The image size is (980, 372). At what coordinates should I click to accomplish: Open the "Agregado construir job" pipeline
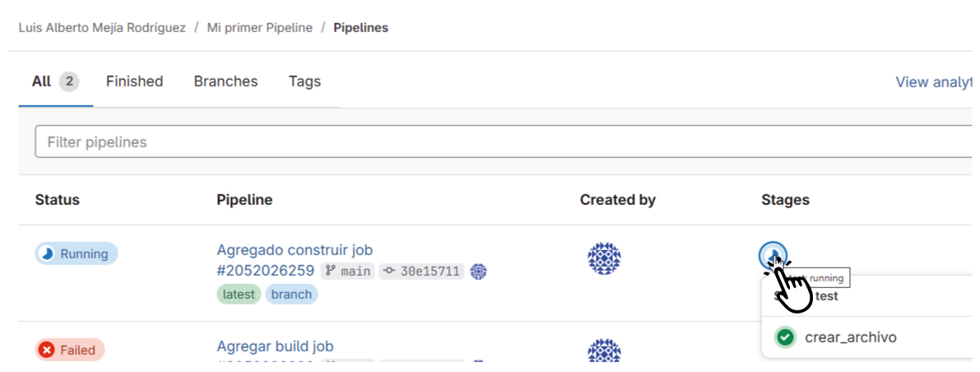pyautogui.click(x=295, y=250)
